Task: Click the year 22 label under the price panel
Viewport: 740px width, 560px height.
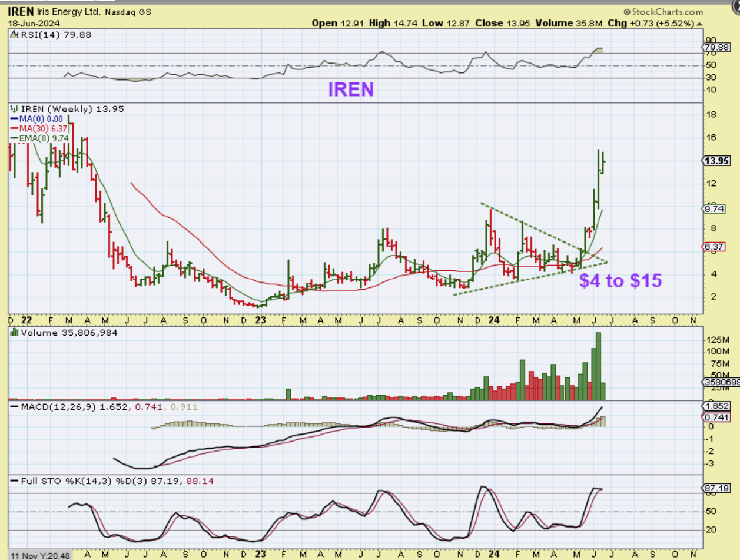Action: pyautogui.click(x=27, y=320)
